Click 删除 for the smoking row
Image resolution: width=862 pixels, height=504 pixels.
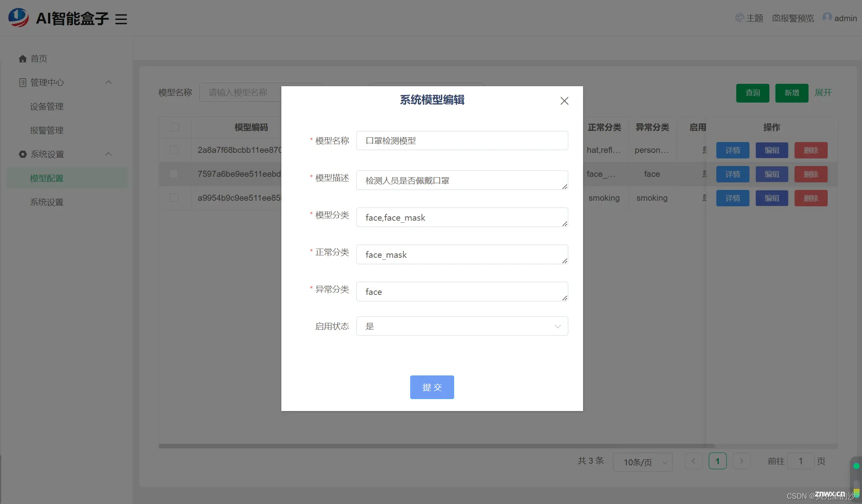click(x=811, y=198)
